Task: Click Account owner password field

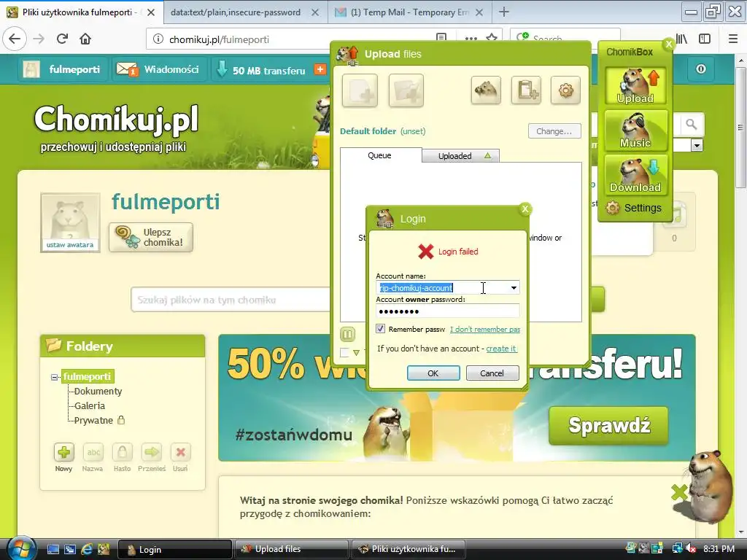Action: [447, 311]
